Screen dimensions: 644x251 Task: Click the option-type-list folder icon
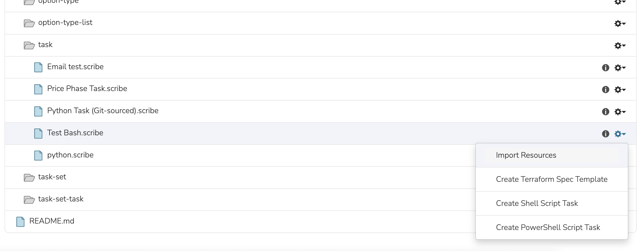[29, 23]
